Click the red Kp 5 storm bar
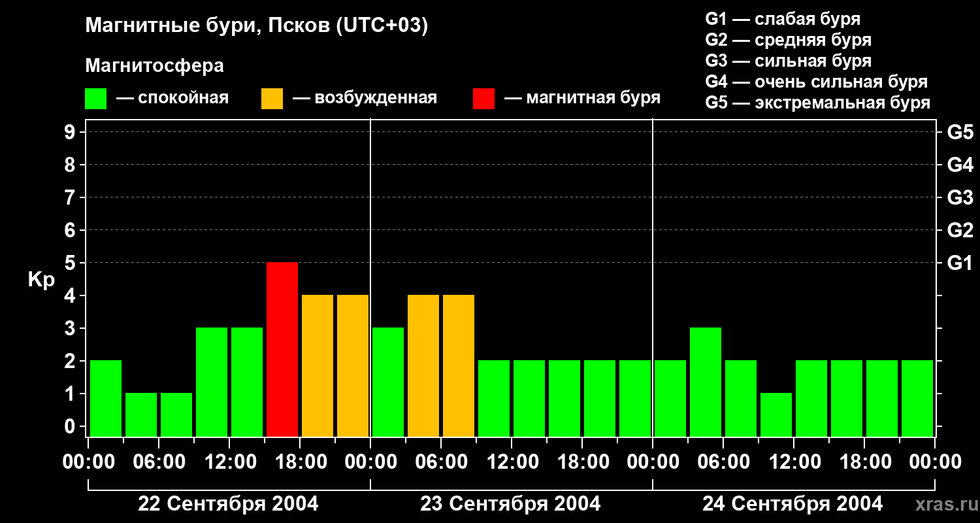The height and width of the screenshot is (523, 980). click(282, 349)
